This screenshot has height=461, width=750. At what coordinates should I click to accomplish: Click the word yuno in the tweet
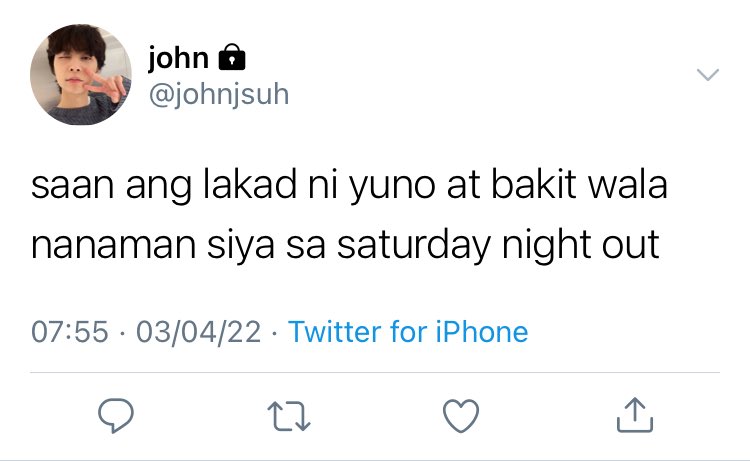click(x=392, y=186)
